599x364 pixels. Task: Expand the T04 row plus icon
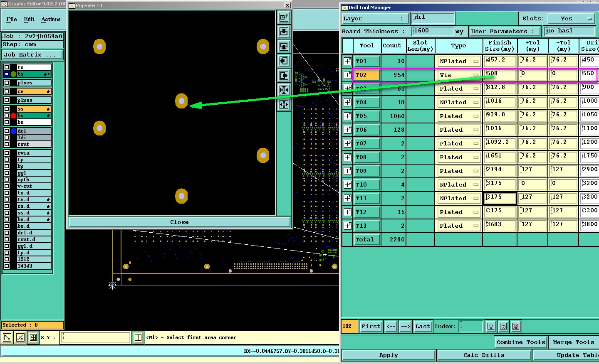coord(348,102)
